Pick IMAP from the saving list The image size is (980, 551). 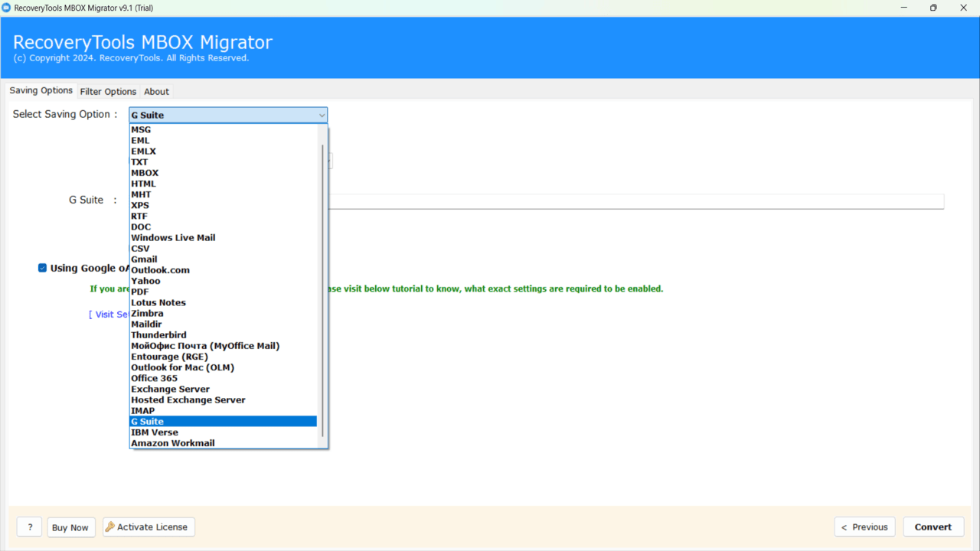(x=223, y=411)
